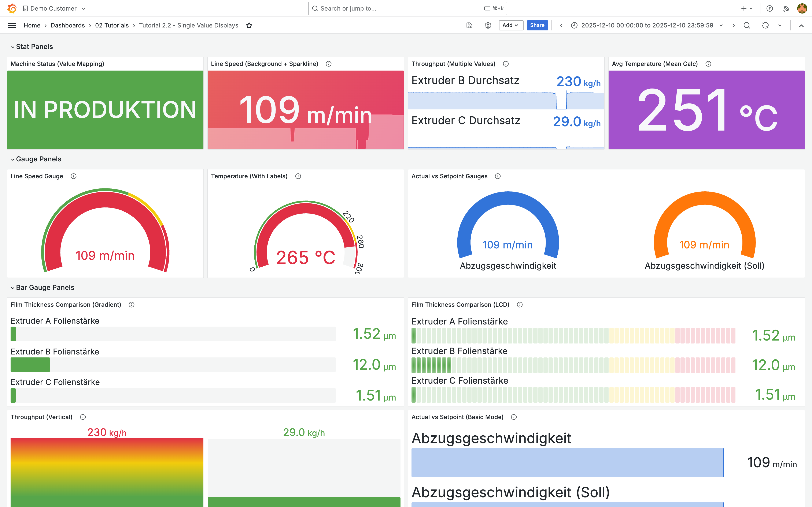This screenshot has width=812, height=507.
Task: Open the news RSS feed icon
Action: pyautogui.click(x=786, y=8)
